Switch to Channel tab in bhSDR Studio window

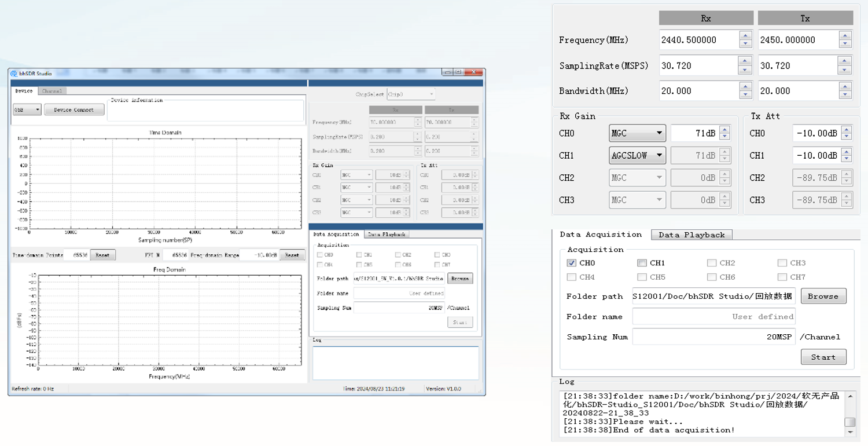point(52,91)
